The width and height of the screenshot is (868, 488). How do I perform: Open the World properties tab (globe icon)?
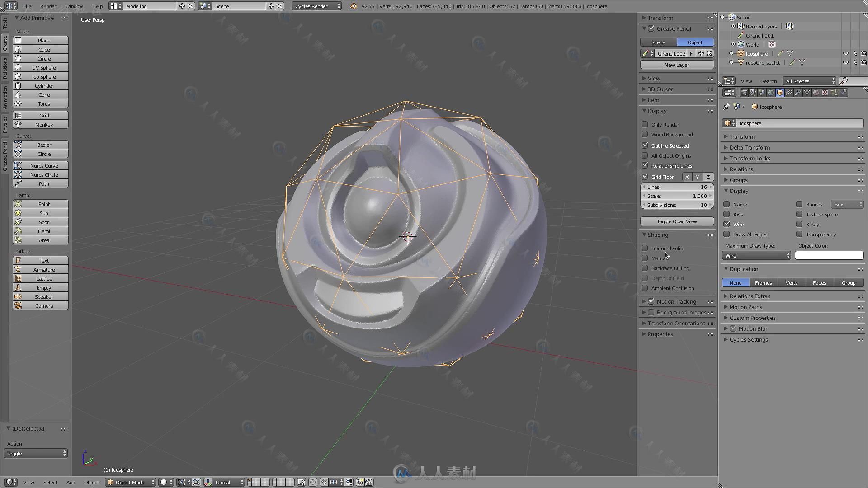(771, 93)
